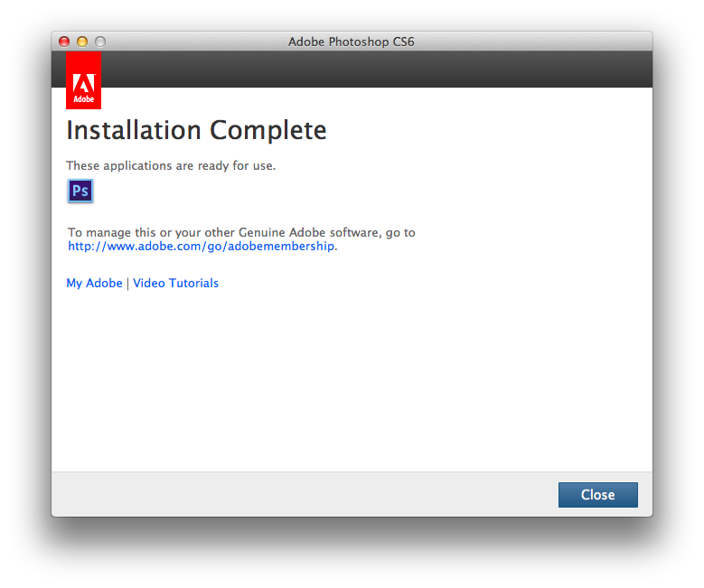Viewport: 704px width, 588px height.
Task: Minimize the installer with the yellow dot
Action: (x=82, y=42)
